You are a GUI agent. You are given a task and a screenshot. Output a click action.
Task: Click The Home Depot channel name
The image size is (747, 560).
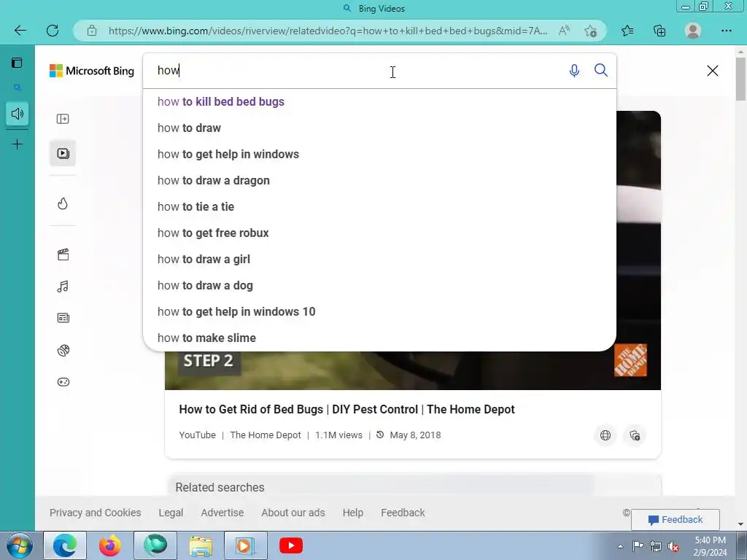pos(266,435)
